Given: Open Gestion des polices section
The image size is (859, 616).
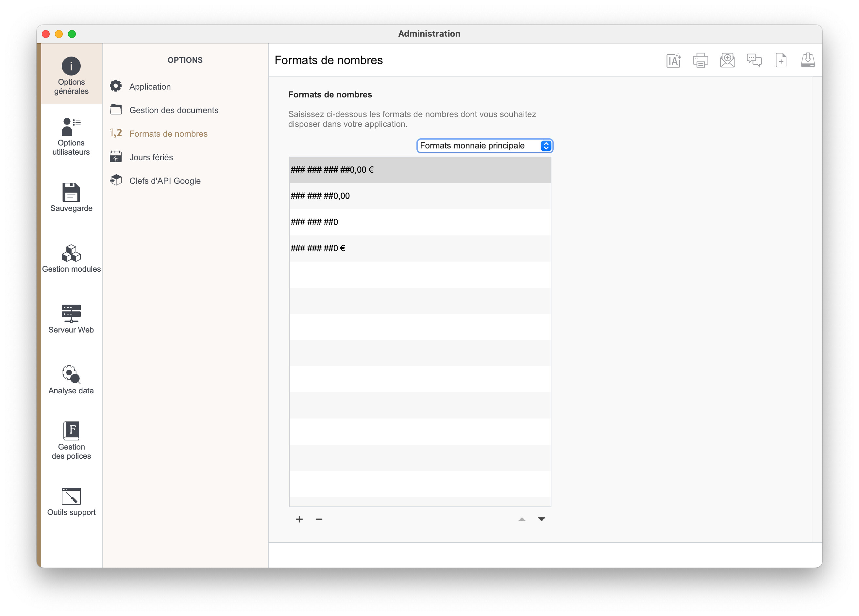Looking at the screenshot, I should tap(71, 441).
